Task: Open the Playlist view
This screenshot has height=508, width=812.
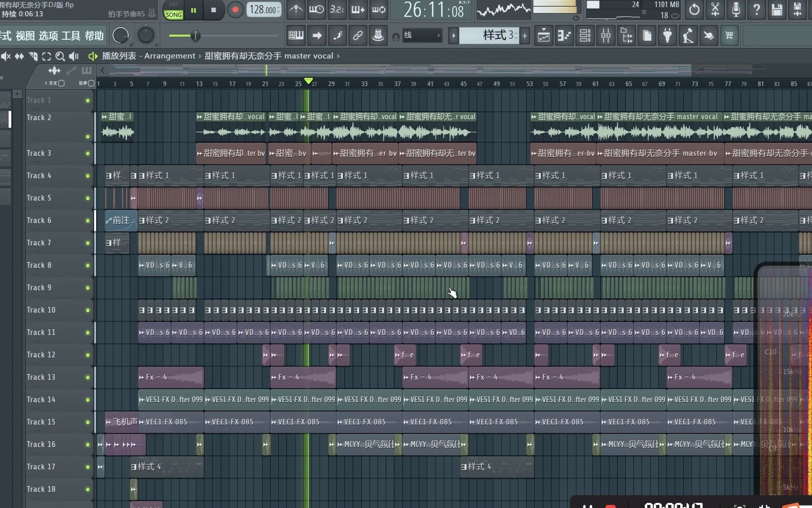Action: (543, 36)
